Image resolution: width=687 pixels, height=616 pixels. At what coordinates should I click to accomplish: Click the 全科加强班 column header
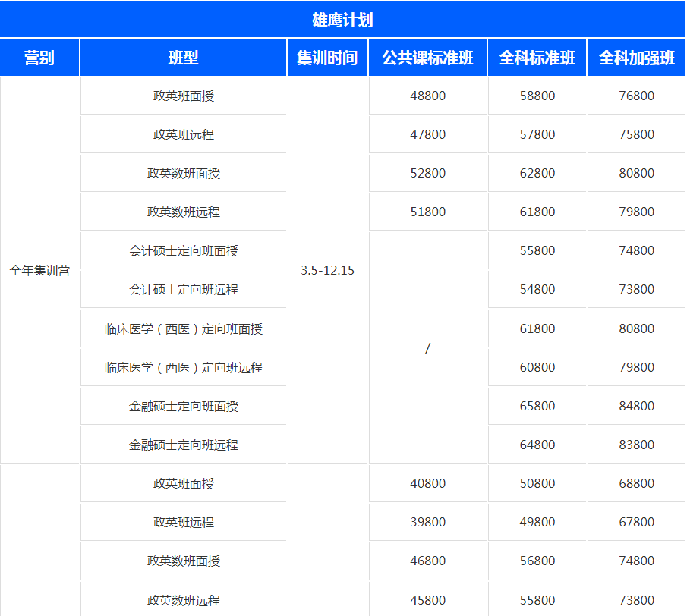636,58
